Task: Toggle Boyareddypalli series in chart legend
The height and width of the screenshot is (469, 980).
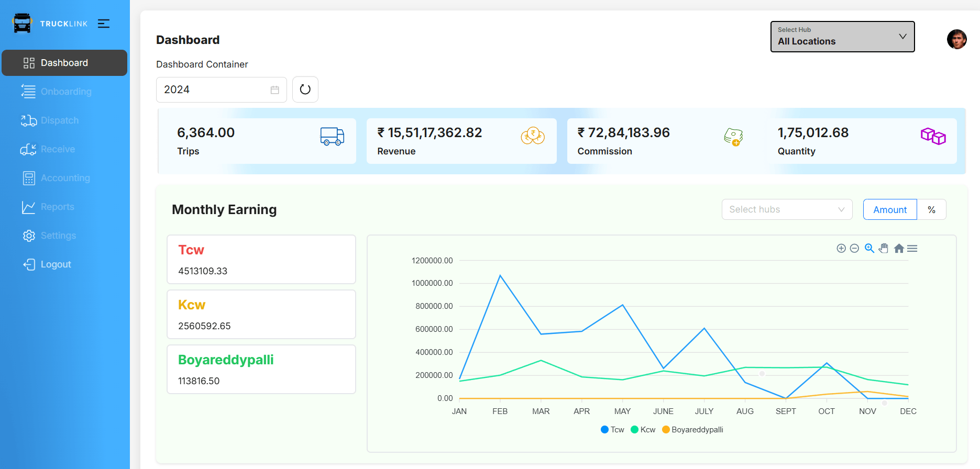Action: click(692, 430)
